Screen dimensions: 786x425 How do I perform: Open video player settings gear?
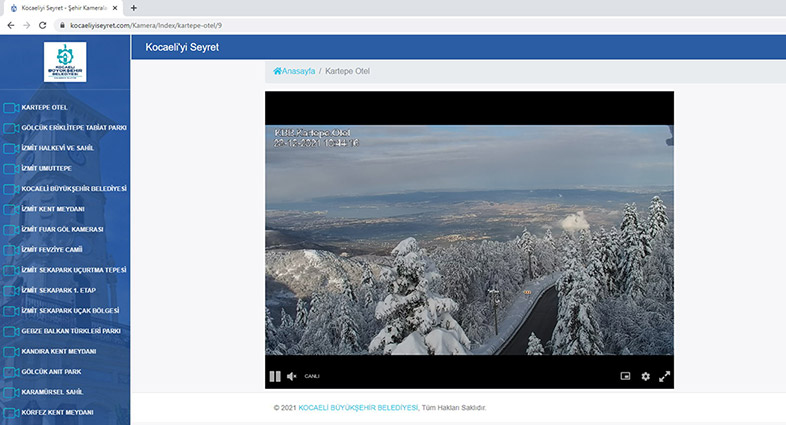pyautogui.click(x=645, y=376)
